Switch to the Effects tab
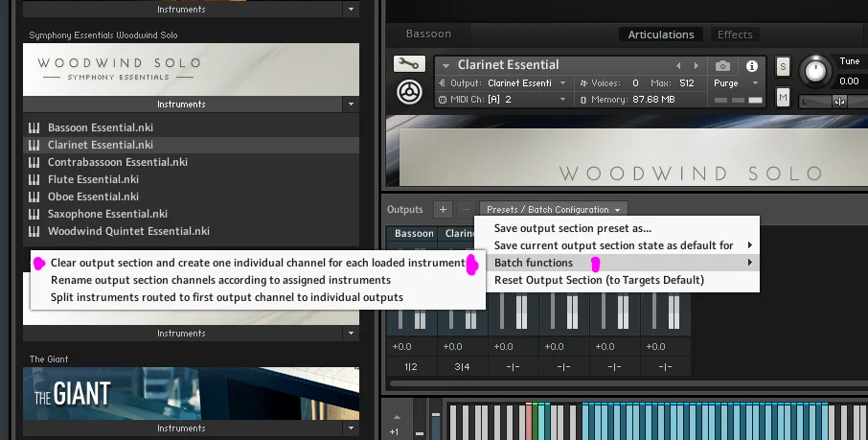The width and height of the screenshot is (868, 440). tap(735, 35)
